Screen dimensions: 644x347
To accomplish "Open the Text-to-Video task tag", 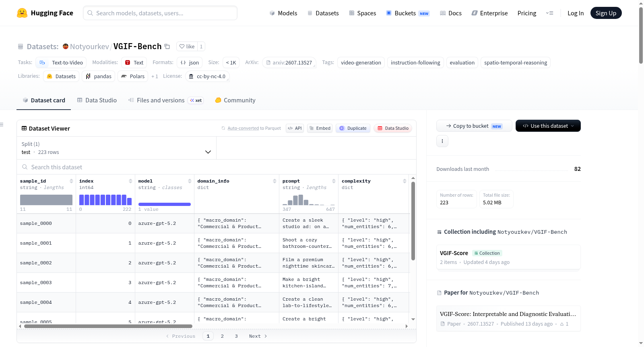I will click(x=61, y=62).
